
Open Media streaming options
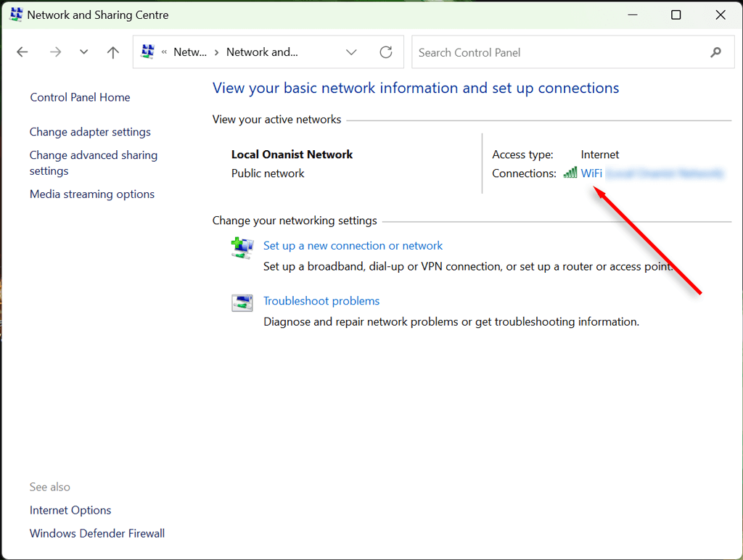click(x=92, y=194)
